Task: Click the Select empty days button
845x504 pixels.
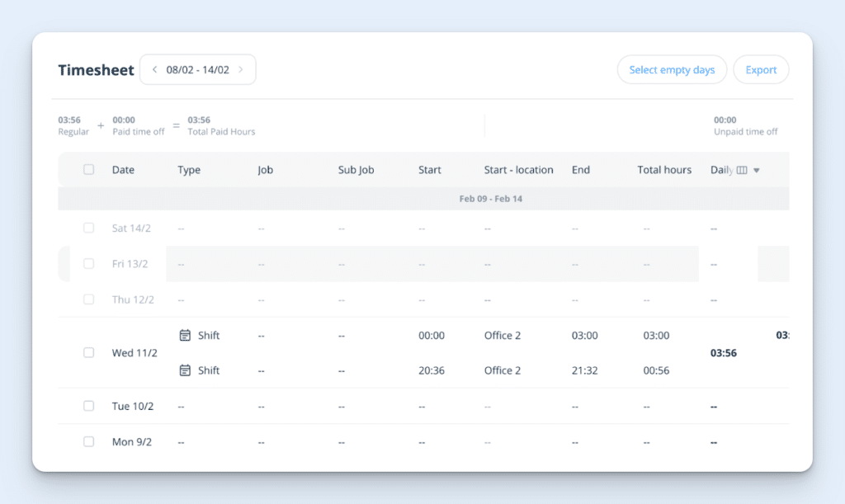Action: coord(672,69)
